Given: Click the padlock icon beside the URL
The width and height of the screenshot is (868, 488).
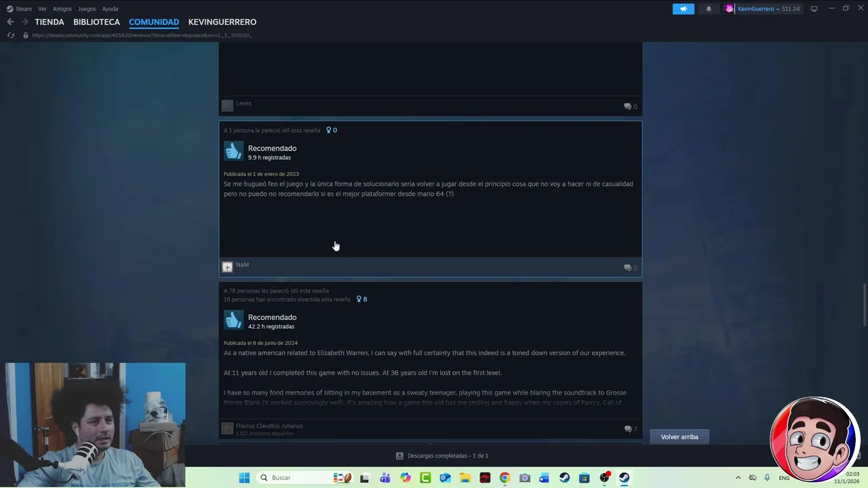Looking at the screenshot, I should (26, 35).
